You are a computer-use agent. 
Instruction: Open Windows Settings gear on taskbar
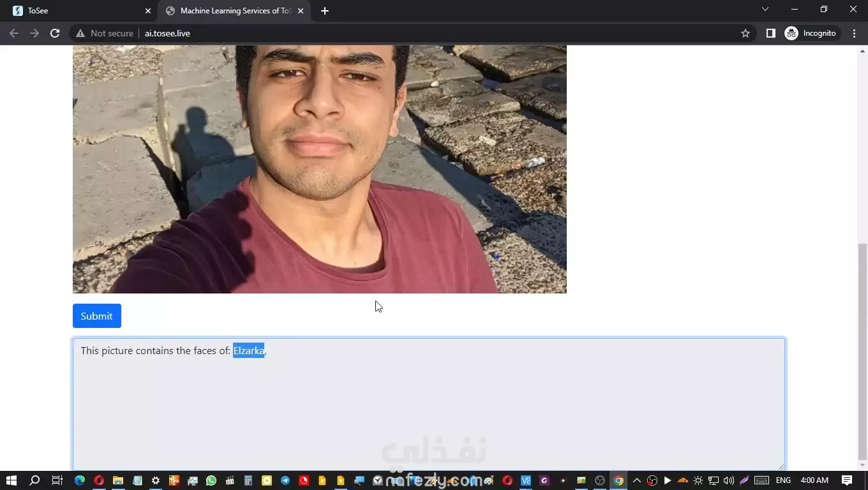(x=155, y=480)
